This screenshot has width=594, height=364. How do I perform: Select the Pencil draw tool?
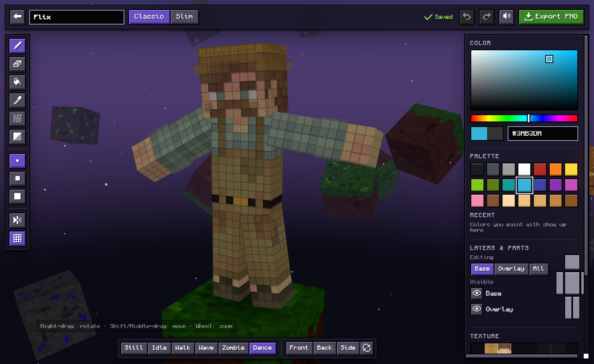[17, 46]
